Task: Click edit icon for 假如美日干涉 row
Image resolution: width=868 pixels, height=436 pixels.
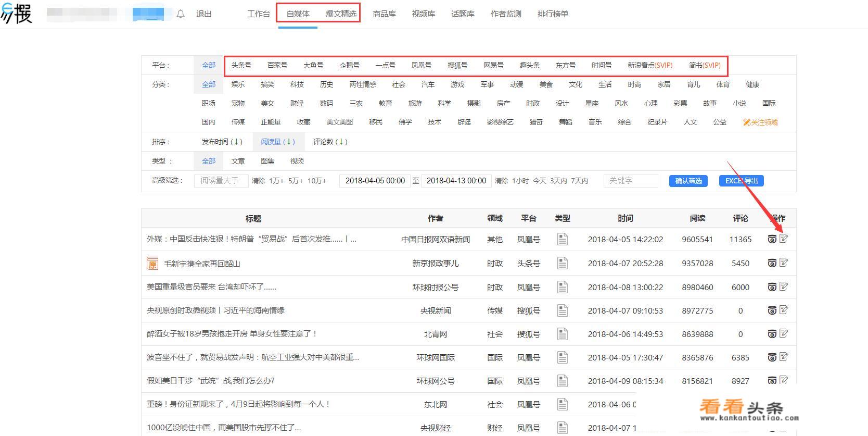Action: [x=784, y=380]
